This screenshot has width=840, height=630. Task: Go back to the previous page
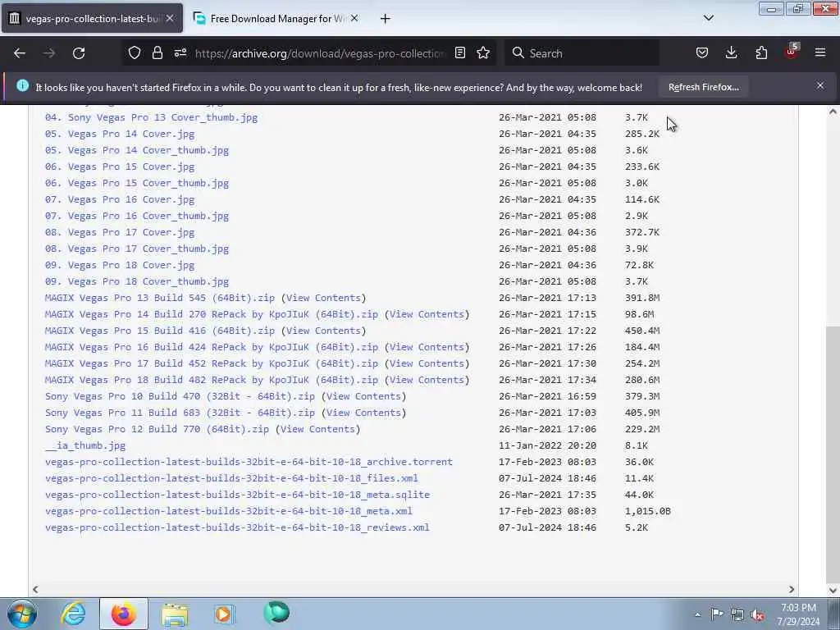20,53
